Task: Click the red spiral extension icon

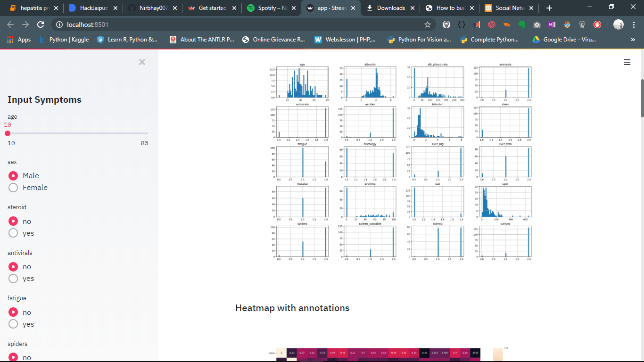Action: [x=492, y=25]
